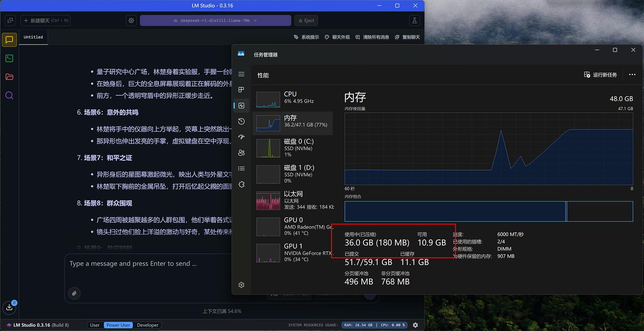Open LM Studio status bar settings gear

pyautogui.click(x=415, y=325)
